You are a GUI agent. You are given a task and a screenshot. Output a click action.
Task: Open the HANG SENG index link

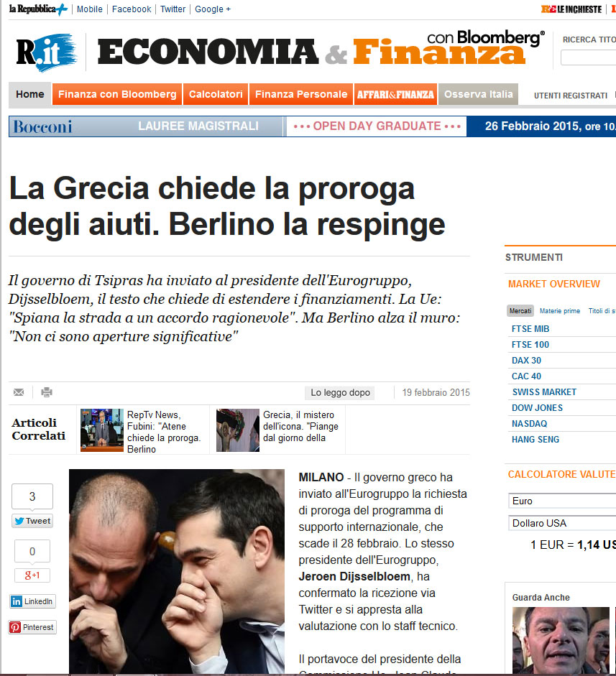pos(535,440)
